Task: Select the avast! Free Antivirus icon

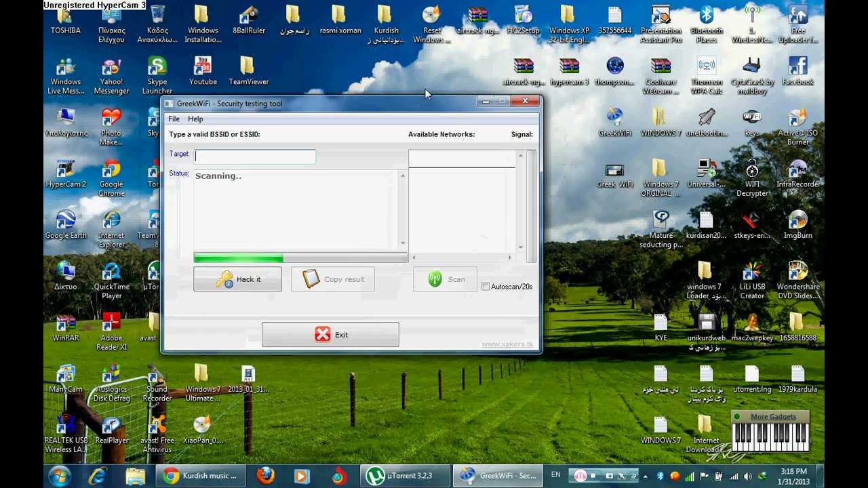Action: (157, 434)
